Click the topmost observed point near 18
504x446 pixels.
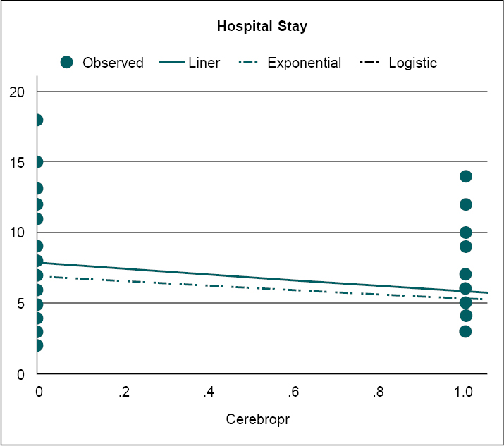pyautogui.click(x=37, y=120)
